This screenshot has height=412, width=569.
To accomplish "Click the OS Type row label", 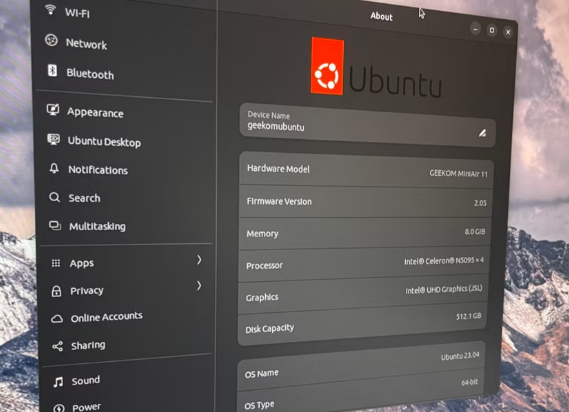I will (259, 405).
